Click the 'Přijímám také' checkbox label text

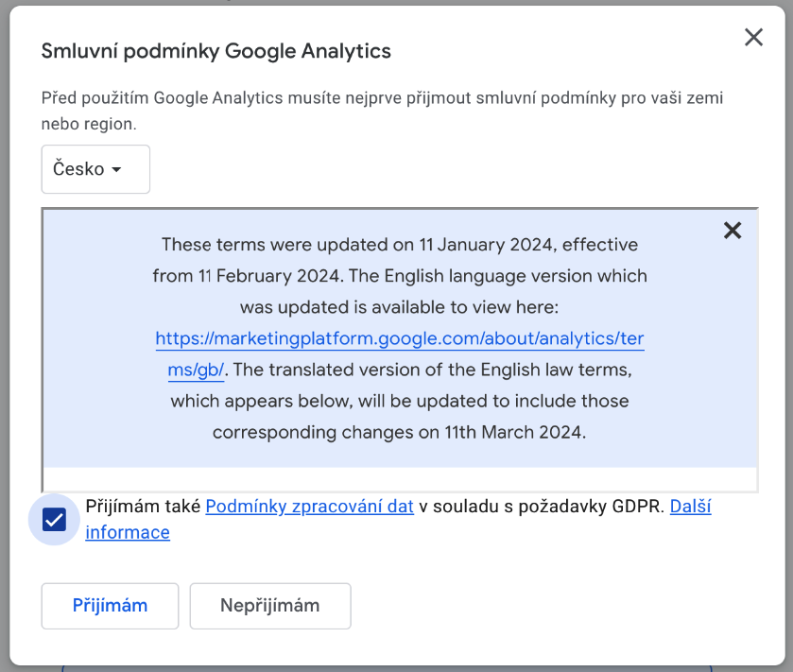(144, 506)
